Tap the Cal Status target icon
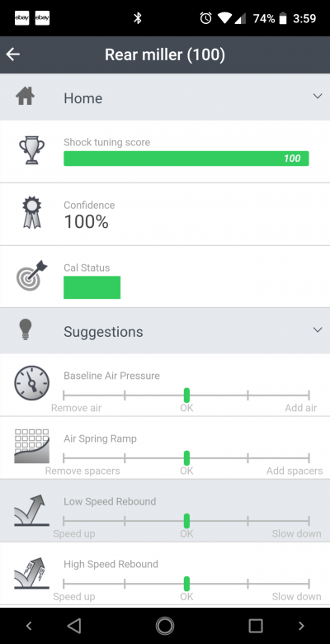330x644 pixels. tap(31, 275)
